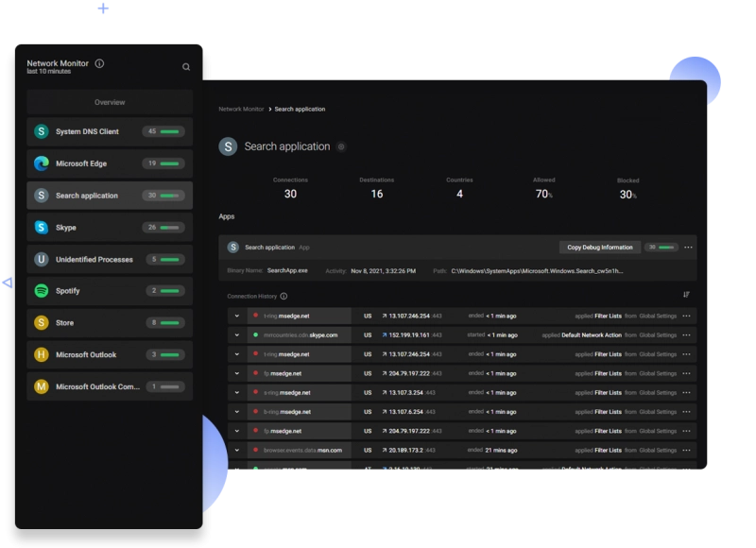Image resolution: width=756 pixels, height=548 pixels.
Task: Click Global Settings on the s-ring.msedge.net row
Action: (658, 393)
